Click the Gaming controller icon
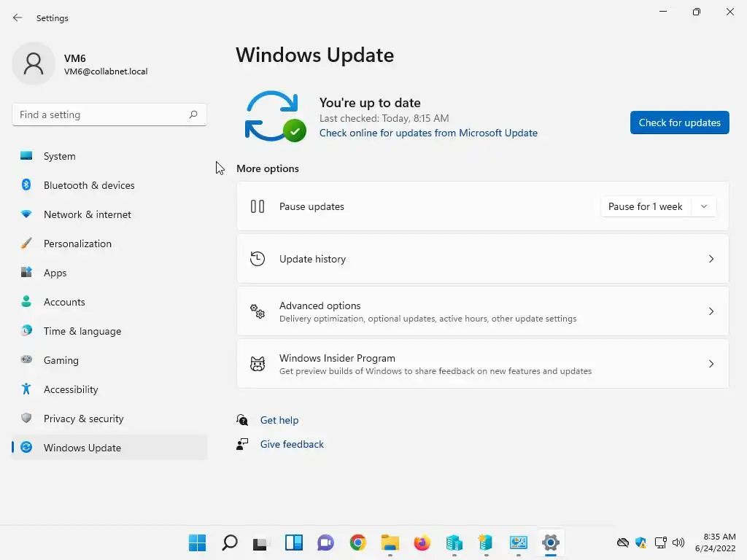747x560 pixels. 26,359
